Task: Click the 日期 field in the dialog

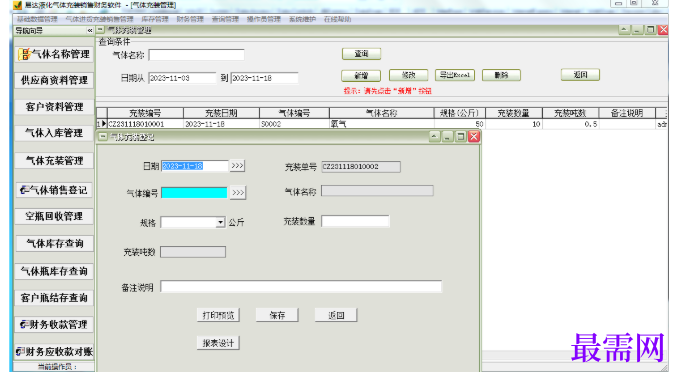Action: (195, 166)
